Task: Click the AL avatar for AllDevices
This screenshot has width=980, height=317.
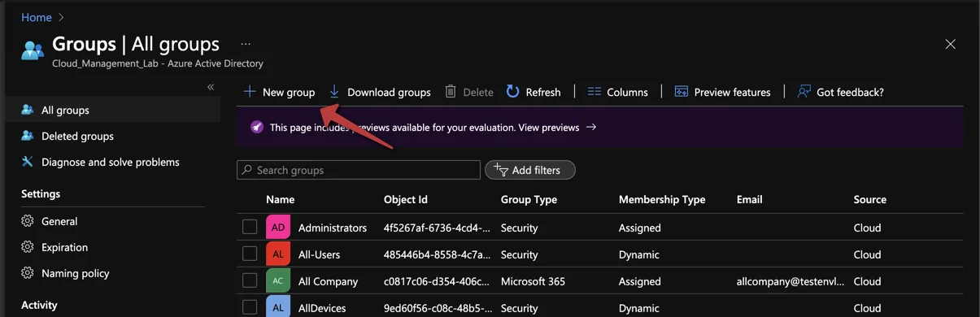Action: pyautogui.click(x=278, y=308)
